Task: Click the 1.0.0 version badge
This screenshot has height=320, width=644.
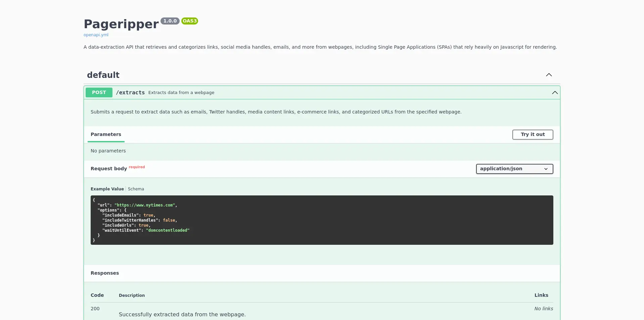Action: coord(170,21)
